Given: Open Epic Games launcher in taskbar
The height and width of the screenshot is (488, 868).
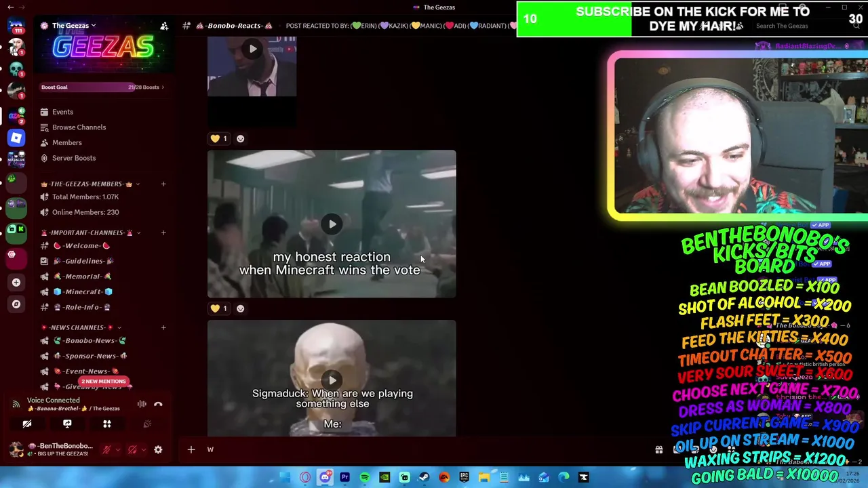Looking at the screenshot, I should 464,477.
